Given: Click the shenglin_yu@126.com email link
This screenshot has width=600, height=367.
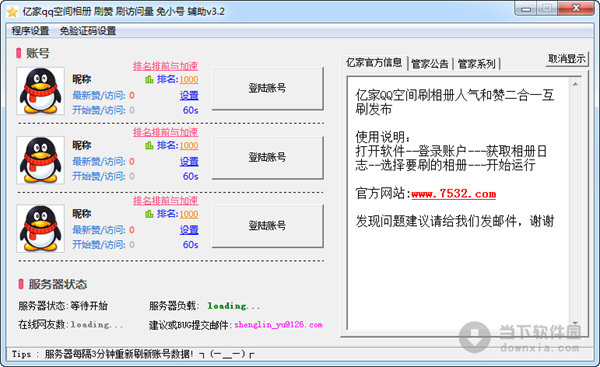Looking at the screenshot, I should click(279, 325).
